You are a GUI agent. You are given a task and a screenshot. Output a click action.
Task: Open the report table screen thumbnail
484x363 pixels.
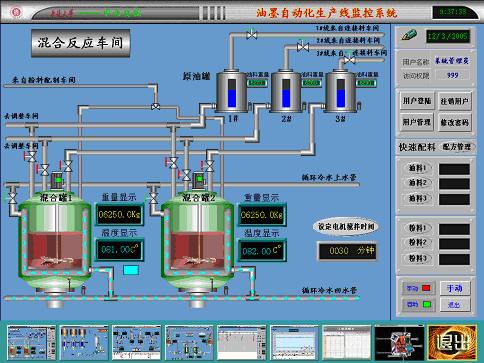(x=347, y=343)
